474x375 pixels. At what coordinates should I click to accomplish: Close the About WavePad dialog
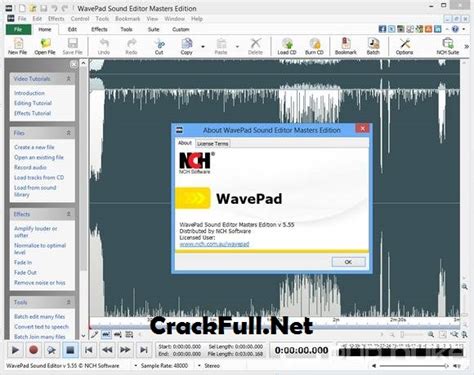363,128
